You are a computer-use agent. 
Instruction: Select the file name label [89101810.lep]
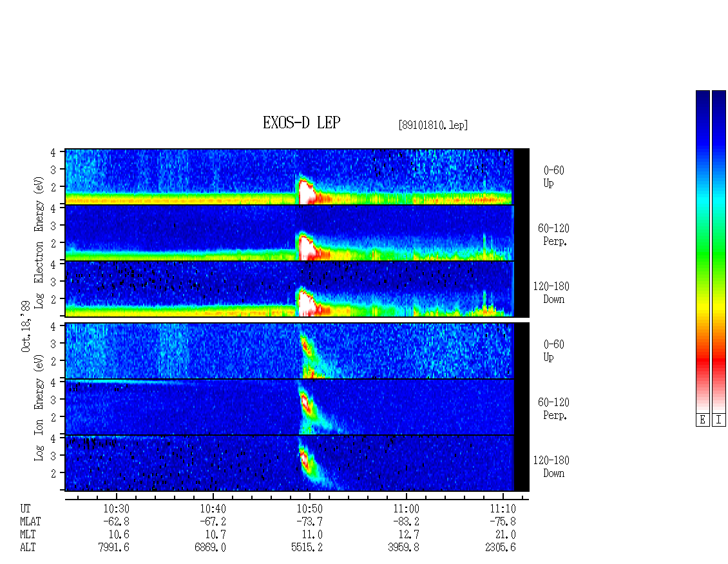tap(433, 125)
